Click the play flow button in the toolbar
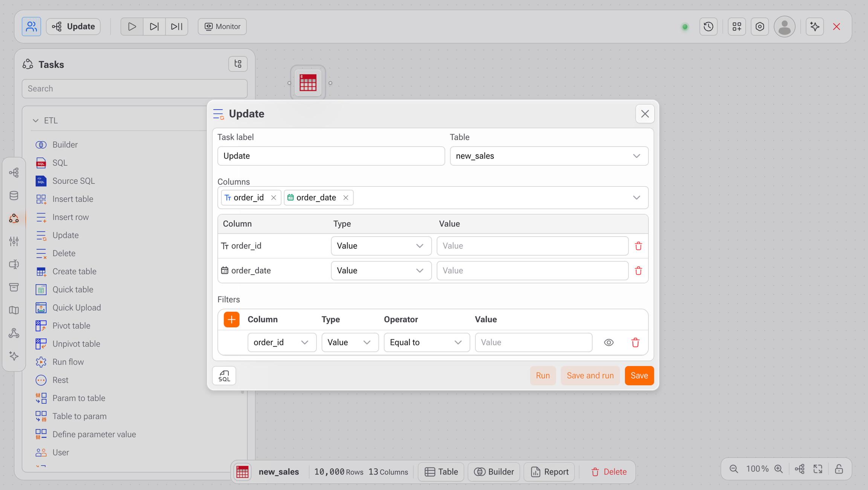Screen dimensions: 868x490 click(x=131, y=26)
